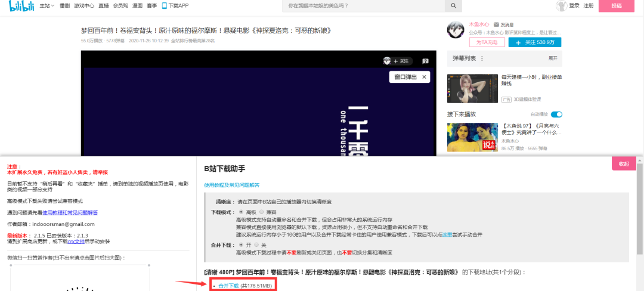Go to 直播 in top navigation

coord(104,6)
